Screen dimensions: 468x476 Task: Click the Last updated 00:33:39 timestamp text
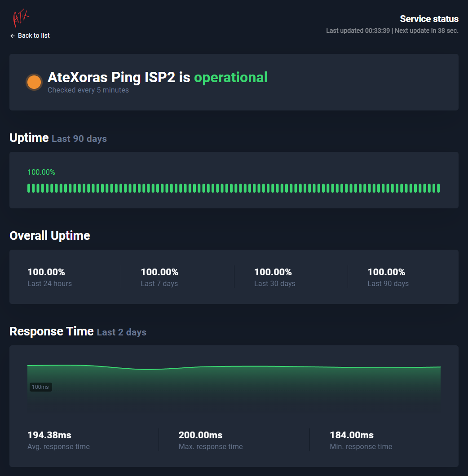point(358,31)
